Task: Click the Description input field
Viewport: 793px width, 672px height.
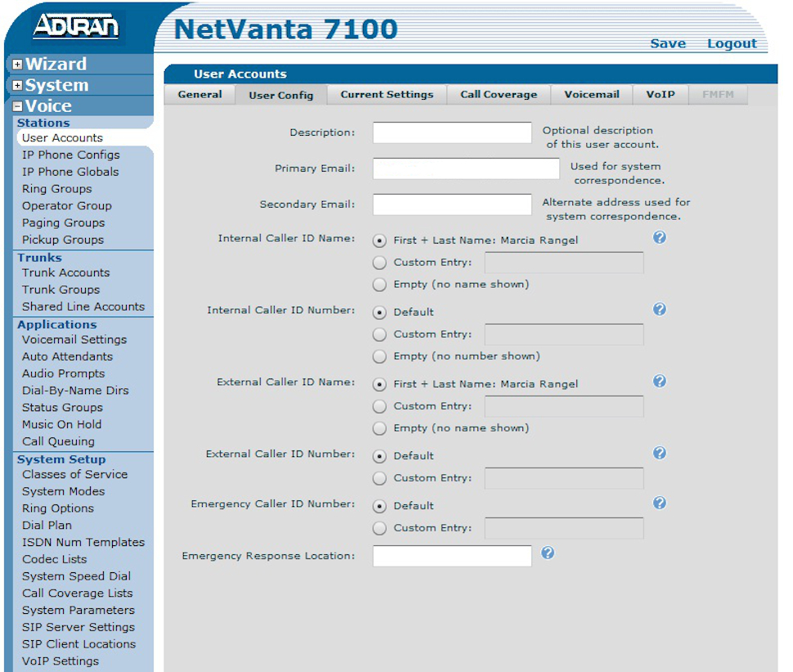Action: (452, 132)
